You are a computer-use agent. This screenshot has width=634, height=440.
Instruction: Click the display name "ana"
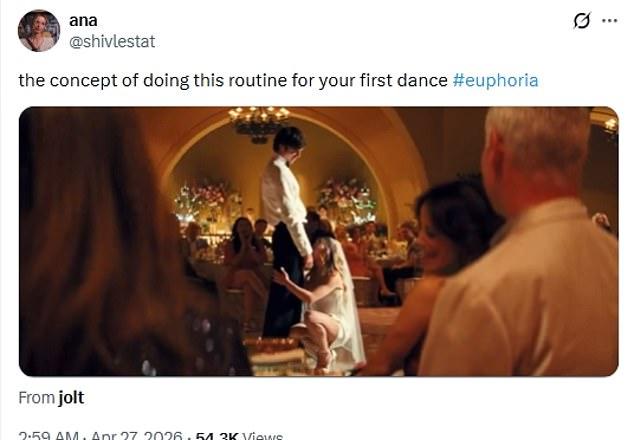click(x=83, y=20)
